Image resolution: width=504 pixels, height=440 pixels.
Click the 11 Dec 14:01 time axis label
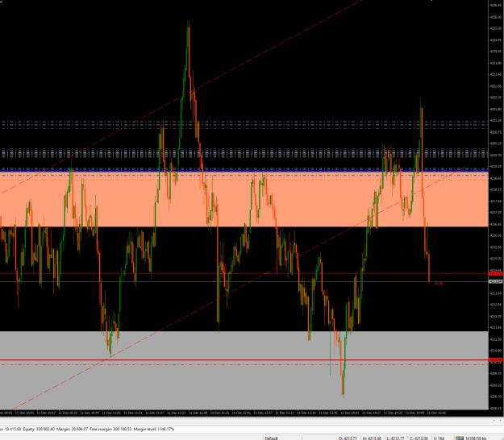[350, 413]
